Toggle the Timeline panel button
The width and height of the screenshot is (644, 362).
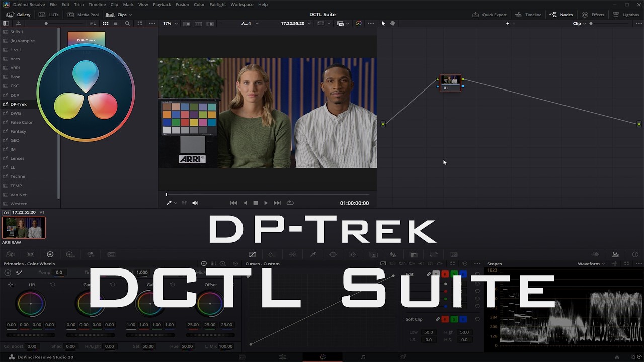pos(528,15)
